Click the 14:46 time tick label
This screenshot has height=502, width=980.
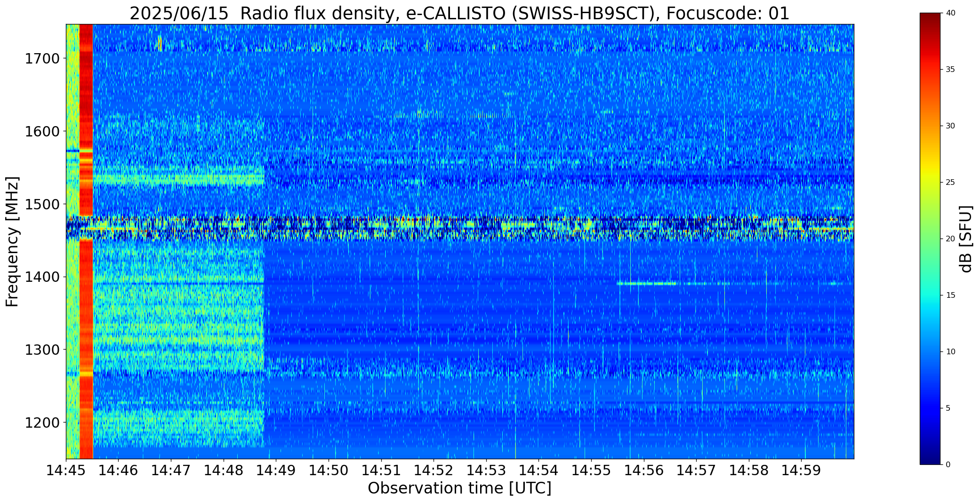point(119,470)
